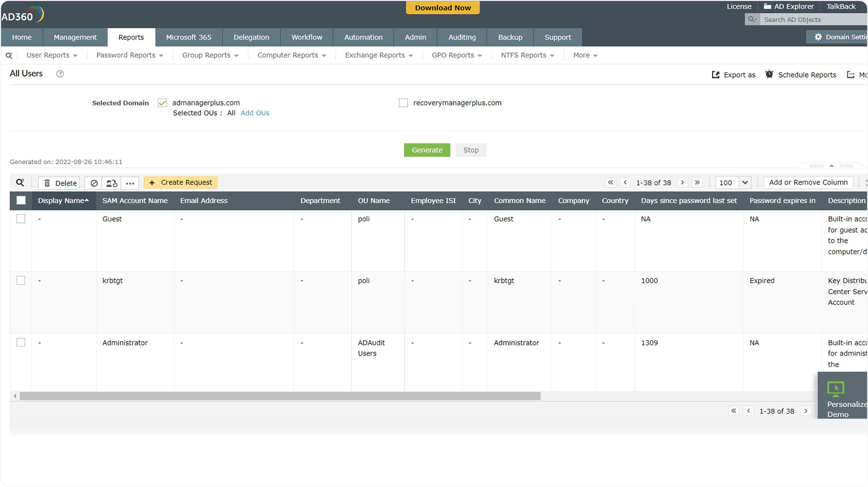Click the table search magnifier icon
This screenshot has height=487, width=868.
tap(20, 182)
